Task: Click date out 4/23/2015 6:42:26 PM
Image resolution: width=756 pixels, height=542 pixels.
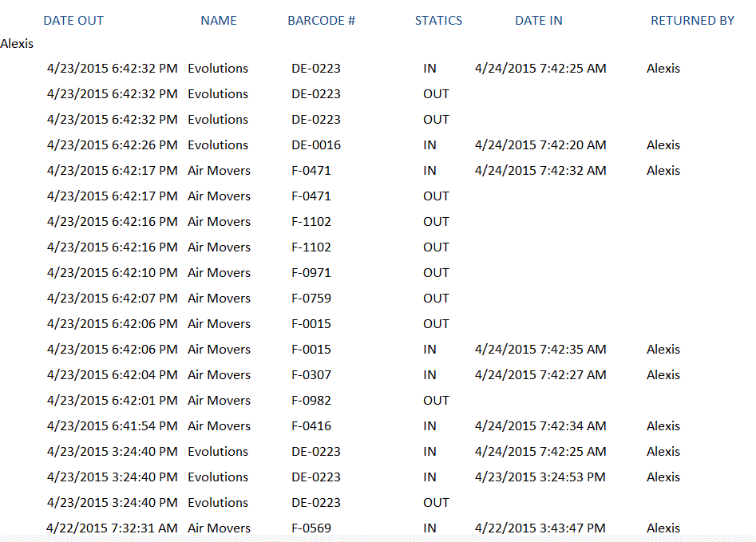Action: pyautogui.click(x=113, y=145)
